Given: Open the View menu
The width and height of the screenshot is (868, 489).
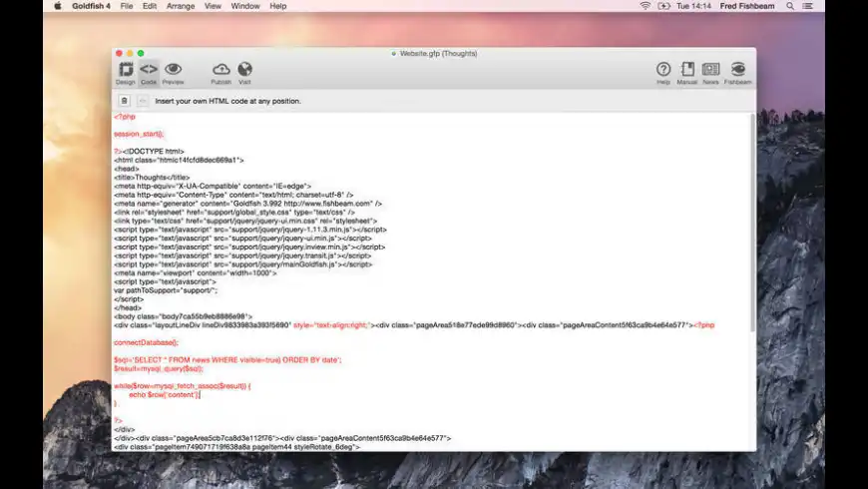Looking at the screenshot, I should (213, 6).
